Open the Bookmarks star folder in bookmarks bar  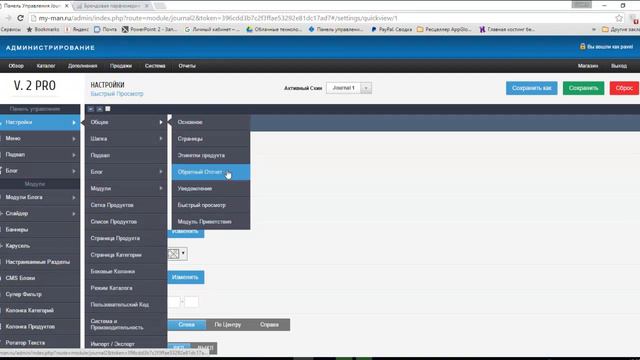click(x=43, y=29)
